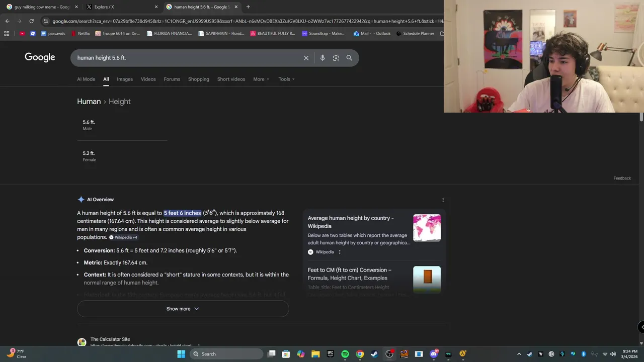Grab the page vertical scrollbar
The height and width of the screenshot is (362, 644).
pyautogui.click(x=641, y=117)
